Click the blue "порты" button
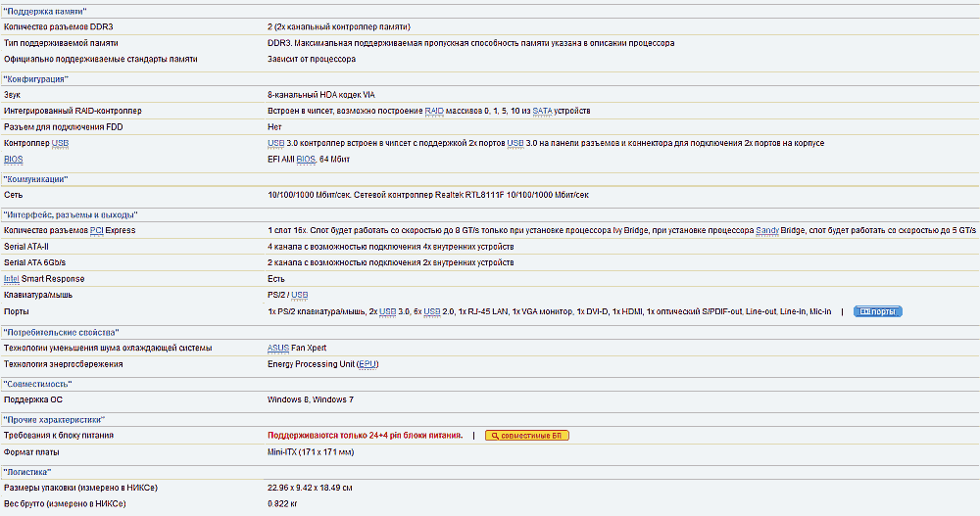This screenshot has height=516, width=980. coord(877,311)
